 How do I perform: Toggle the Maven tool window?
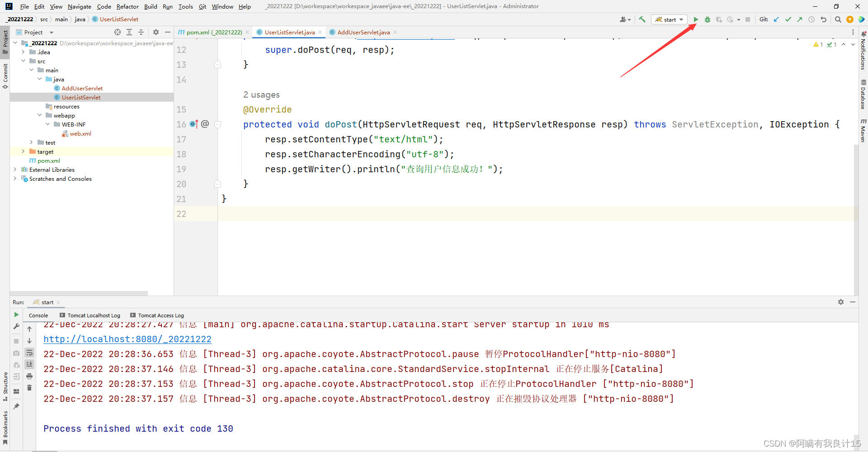click(863, 130)
